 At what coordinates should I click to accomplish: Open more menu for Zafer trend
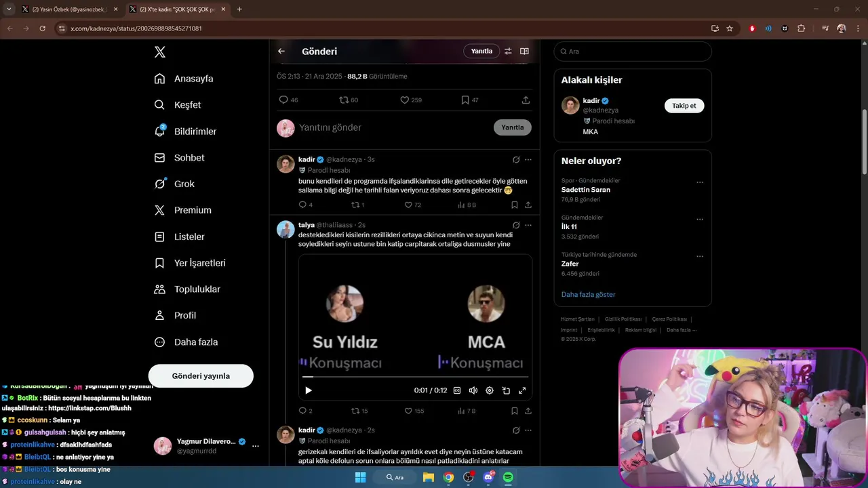(x=700, y=257)
